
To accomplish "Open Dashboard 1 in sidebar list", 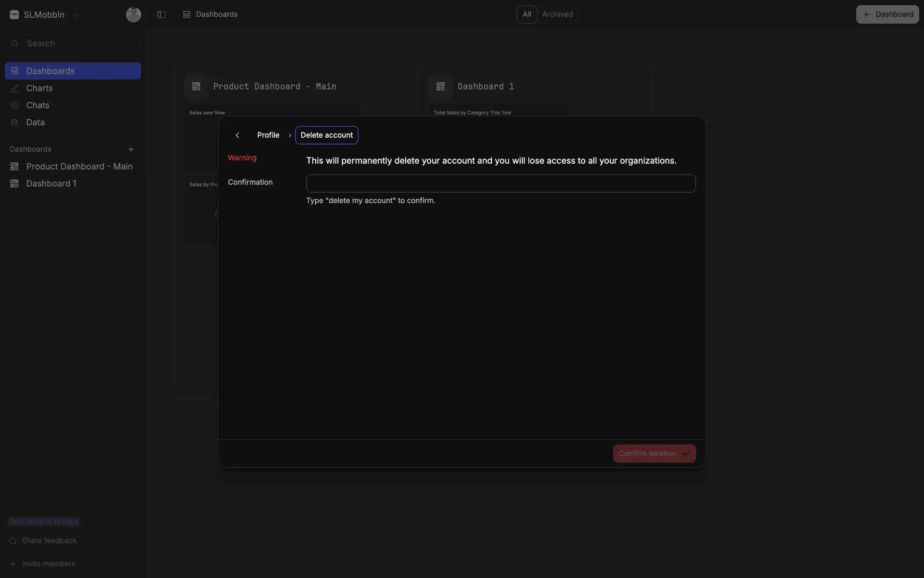I will (51, 184).
